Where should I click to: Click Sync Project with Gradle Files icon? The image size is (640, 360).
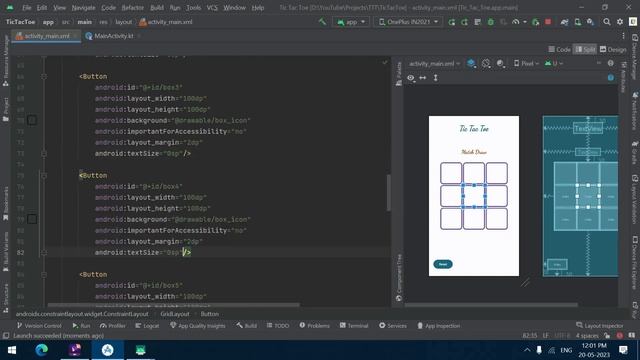[x=564, y=22]
